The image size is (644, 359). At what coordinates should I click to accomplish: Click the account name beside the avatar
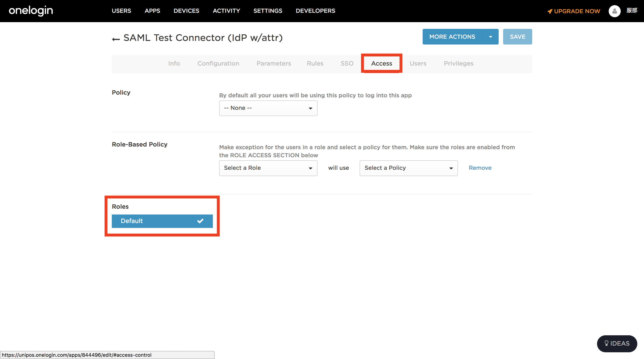(x=632, y=11)
